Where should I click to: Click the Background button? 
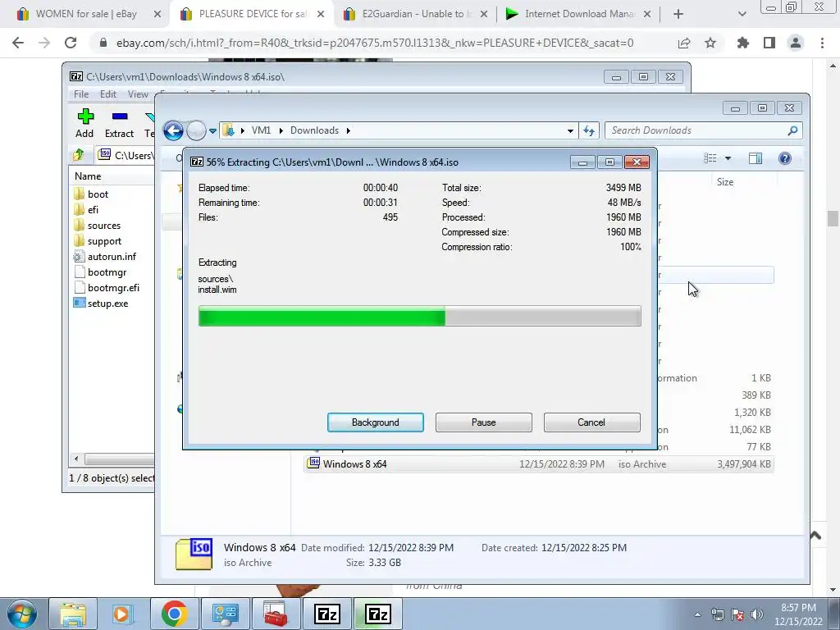375,422
